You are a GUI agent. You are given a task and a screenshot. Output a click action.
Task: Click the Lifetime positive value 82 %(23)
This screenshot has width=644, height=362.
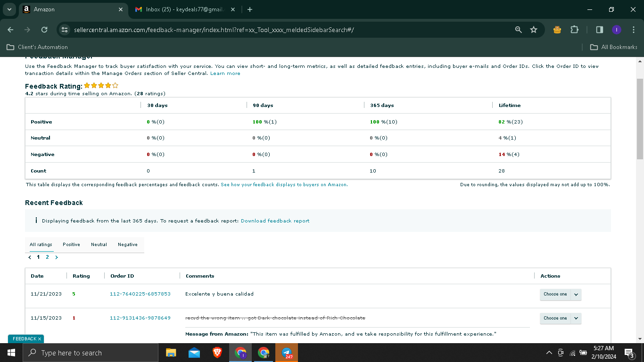click(511, 122)
